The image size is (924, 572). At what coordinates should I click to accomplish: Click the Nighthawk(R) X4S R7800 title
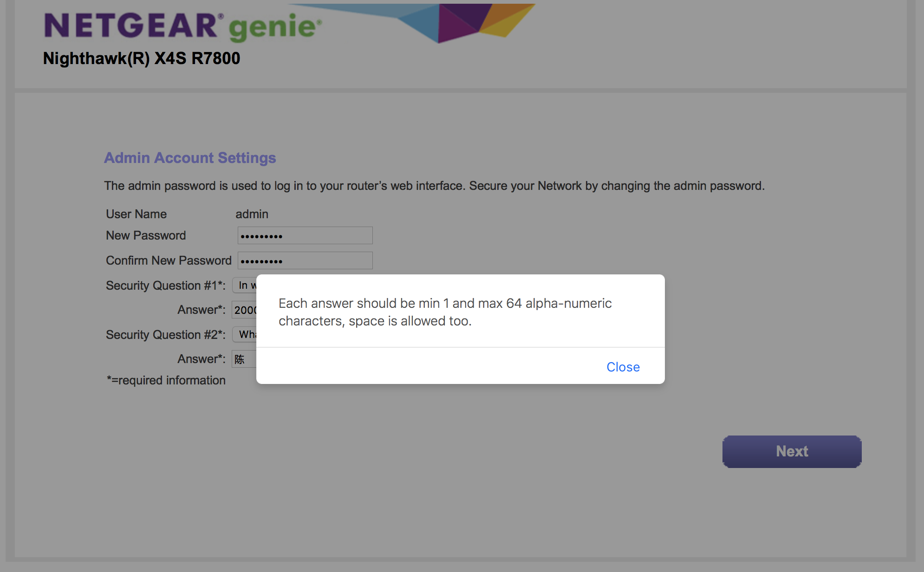tap(141, 58)
